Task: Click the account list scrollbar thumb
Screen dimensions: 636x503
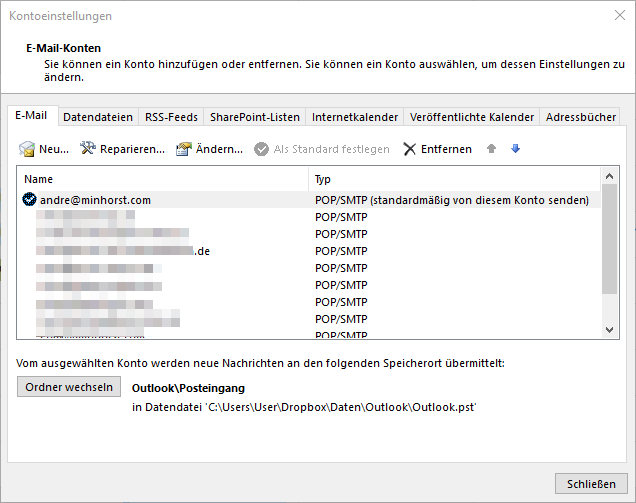Action: 609,239
